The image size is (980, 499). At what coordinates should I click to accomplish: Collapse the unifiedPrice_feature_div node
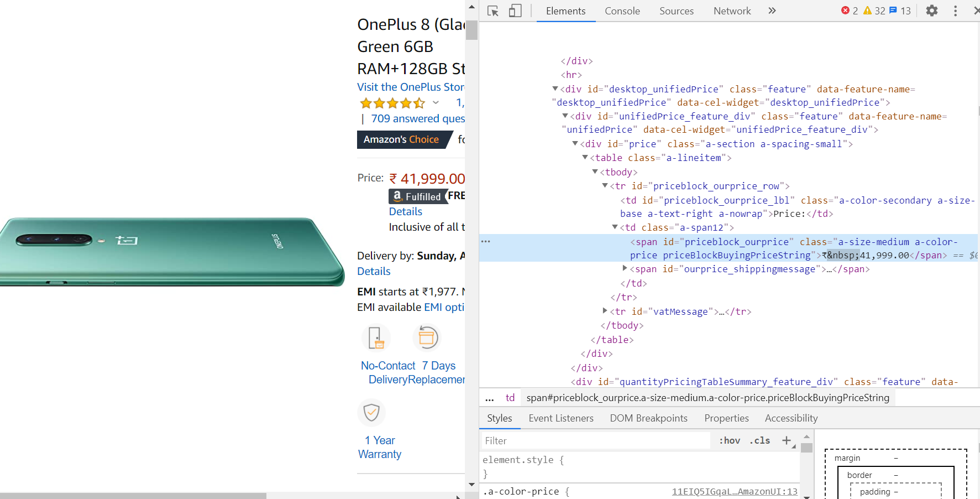coord(565,116)
